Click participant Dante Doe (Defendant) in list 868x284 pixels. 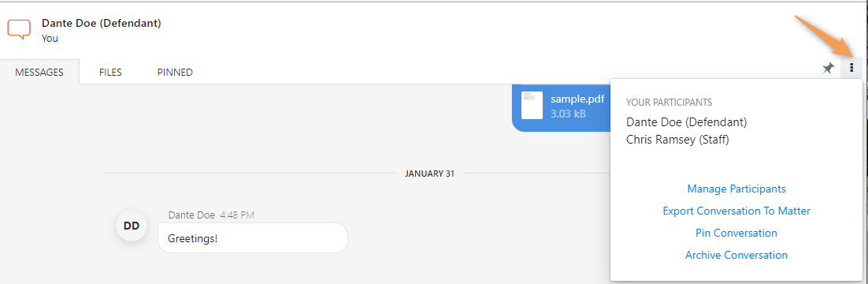[x=686, y=122]
